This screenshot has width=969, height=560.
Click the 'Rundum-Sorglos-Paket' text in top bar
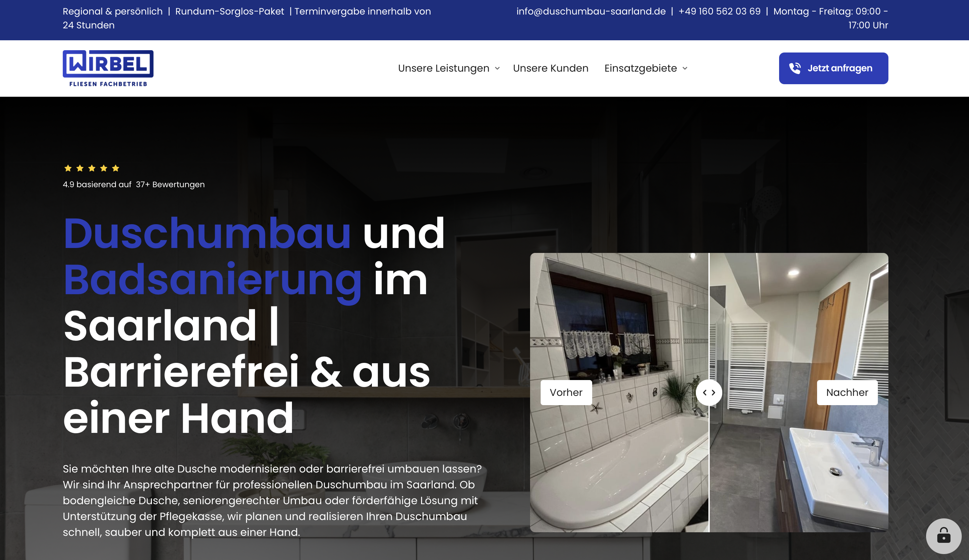230,11
